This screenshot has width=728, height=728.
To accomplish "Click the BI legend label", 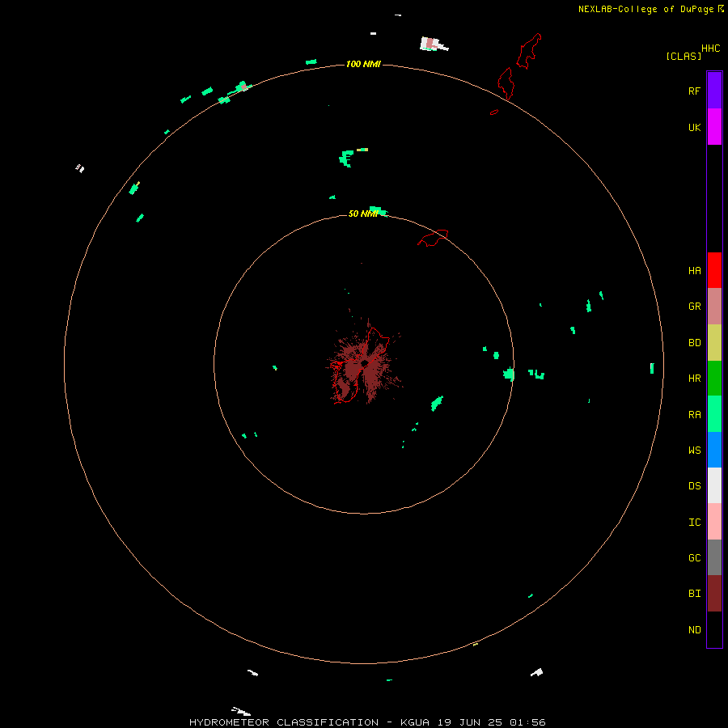I will 694,594.
